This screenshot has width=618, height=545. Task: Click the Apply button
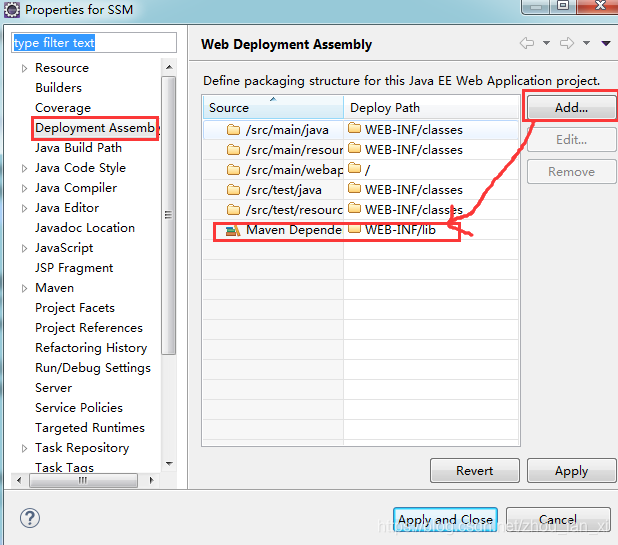click(x=571, y=471)
